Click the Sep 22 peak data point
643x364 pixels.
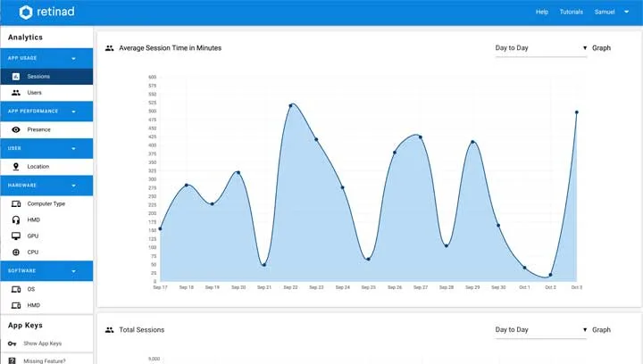coord(291,105)
